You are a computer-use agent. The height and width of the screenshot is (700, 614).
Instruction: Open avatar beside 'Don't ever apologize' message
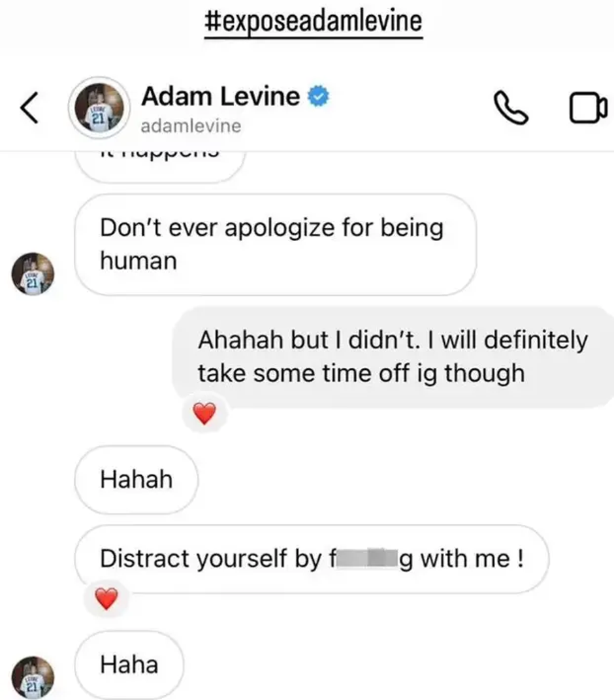(x=33, y=274)
